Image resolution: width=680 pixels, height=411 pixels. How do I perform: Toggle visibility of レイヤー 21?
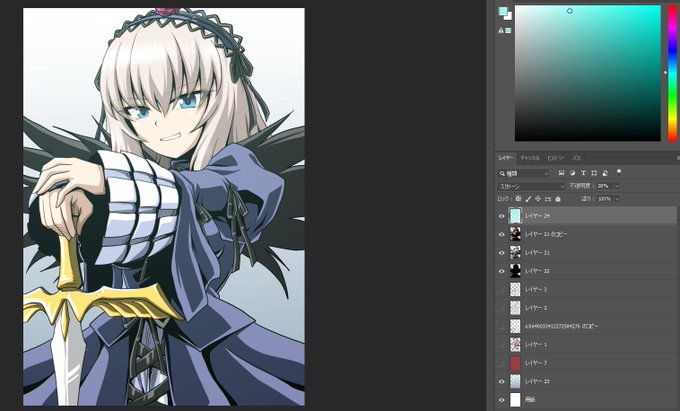pos(502,253)
